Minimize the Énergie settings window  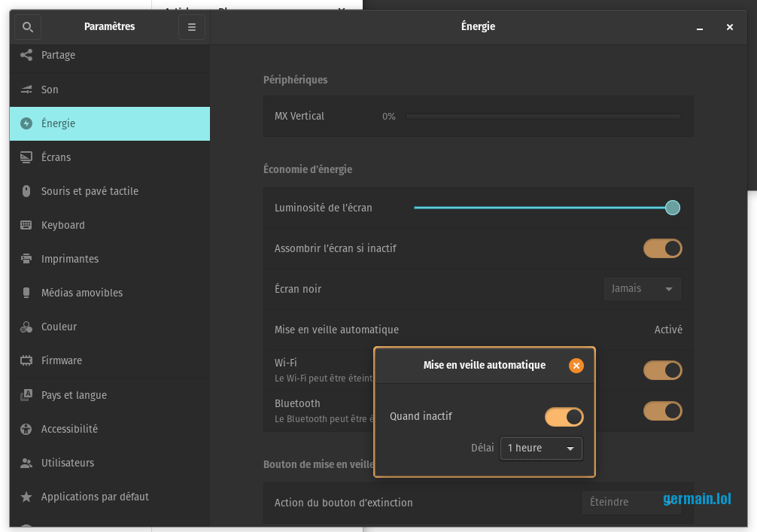pyautogui.click(x=700, y=28)
